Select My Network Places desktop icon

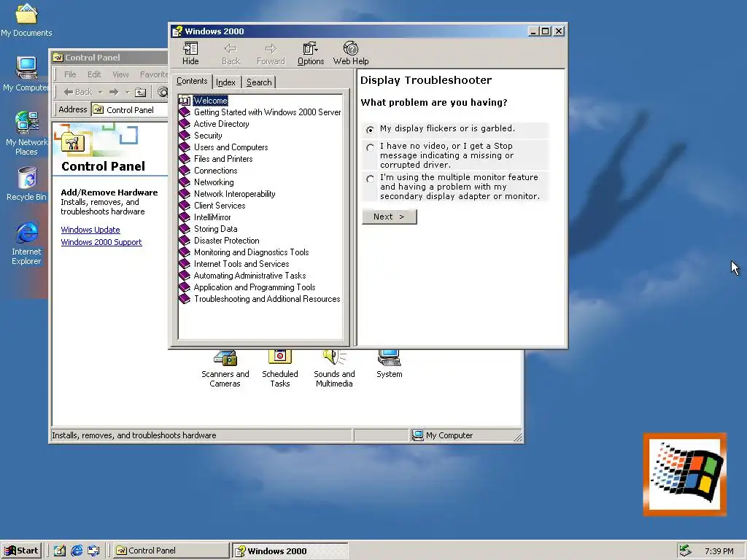point(26,133)
